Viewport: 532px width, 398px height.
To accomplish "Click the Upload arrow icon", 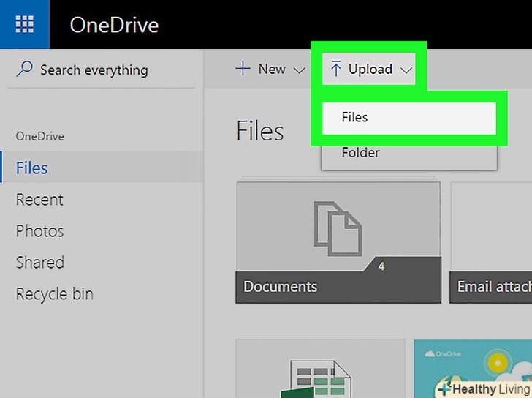I will click(x=336, y=69).
